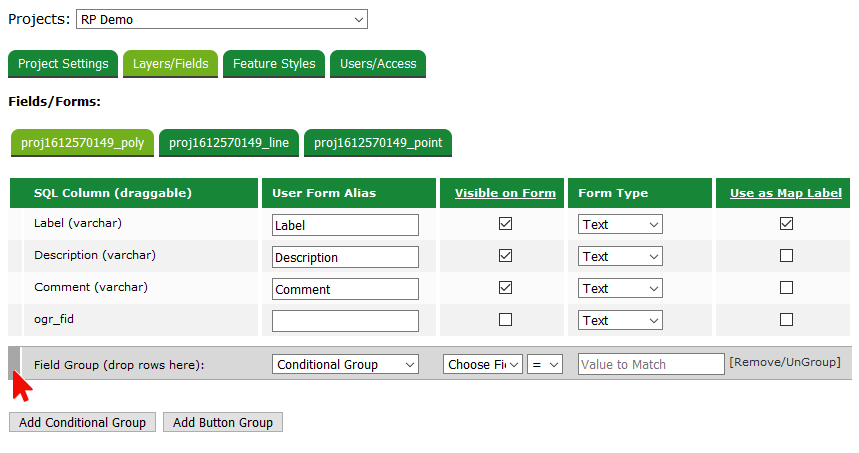Uncheck Use as Map Label for Label row

[x=786, y=224]
